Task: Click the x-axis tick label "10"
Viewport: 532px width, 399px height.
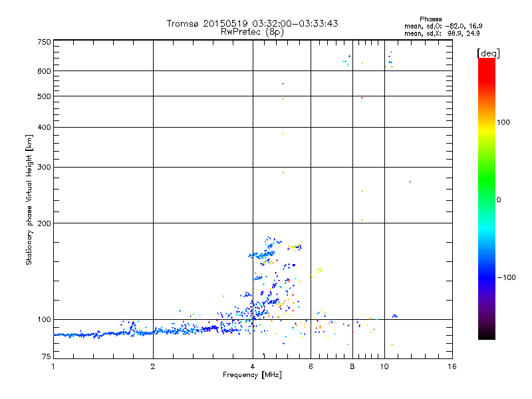Action: coord(384,366)
